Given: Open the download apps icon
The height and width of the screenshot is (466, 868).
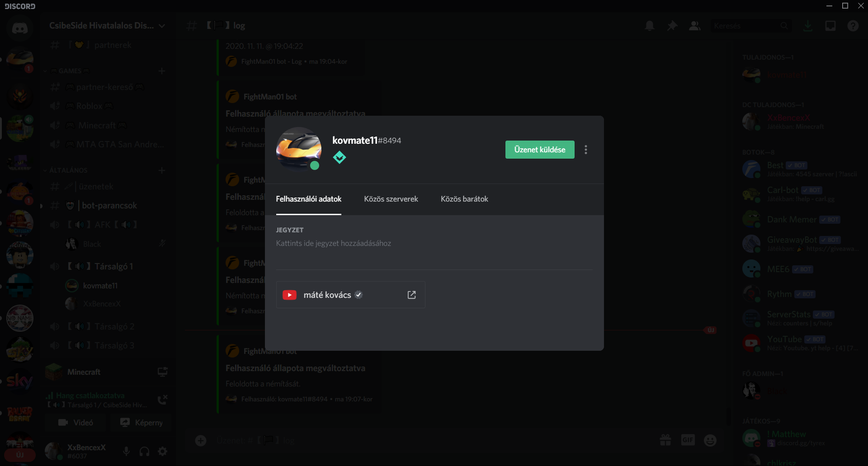Looking at the screenshot, I should pyautogui.click(x=808, y=26).
